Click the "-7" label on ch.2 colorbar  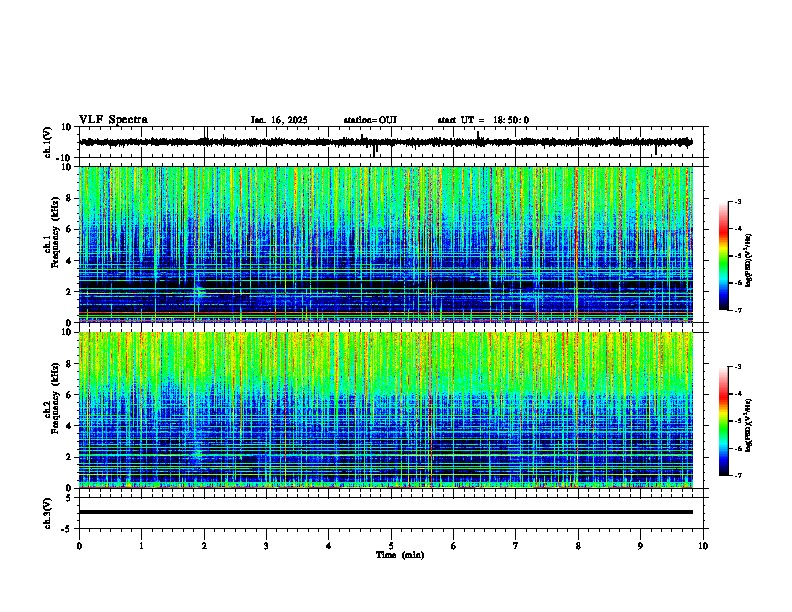coord(737,475)
